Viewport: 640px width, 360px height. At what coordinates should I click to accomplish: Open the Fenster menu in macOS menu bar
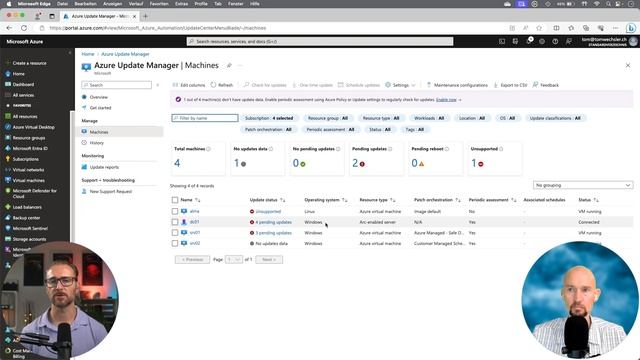(x=236, y=4)
